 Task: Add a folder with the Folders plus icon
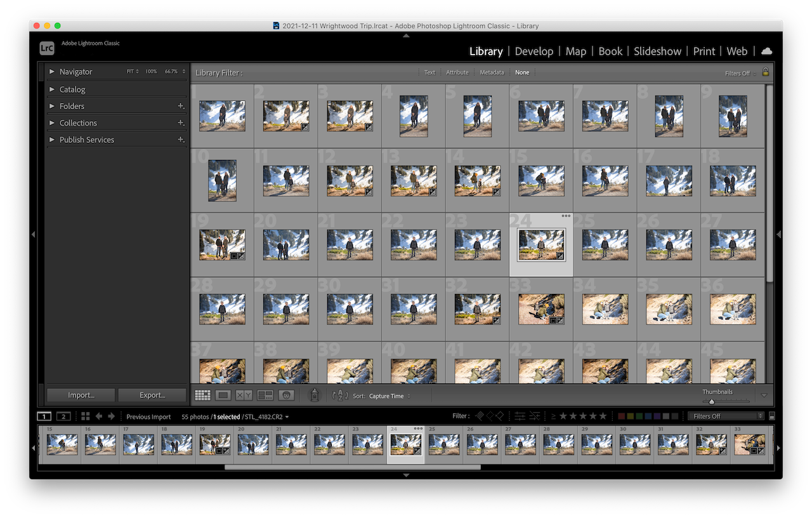181,106
